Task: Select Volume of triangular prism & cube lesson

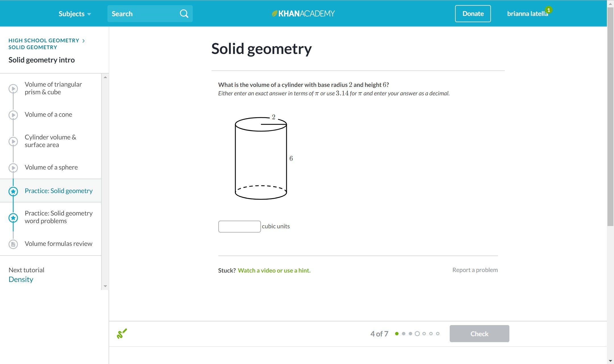Action: 53,88
